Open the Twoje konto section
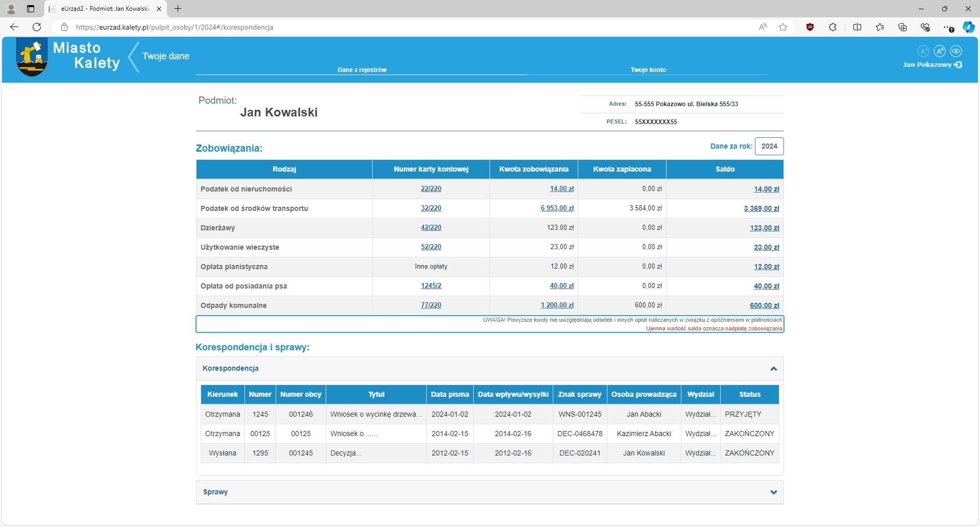 [x=648, y=70]
